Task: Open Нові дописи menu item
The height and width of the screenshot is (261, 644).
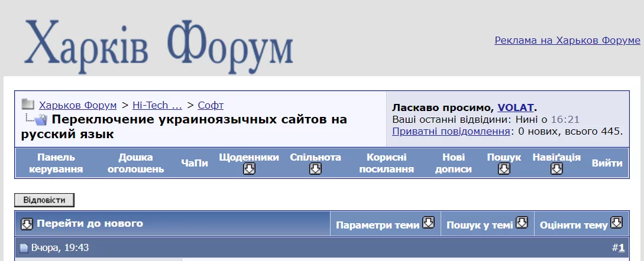Action: [x=454, y=163]
